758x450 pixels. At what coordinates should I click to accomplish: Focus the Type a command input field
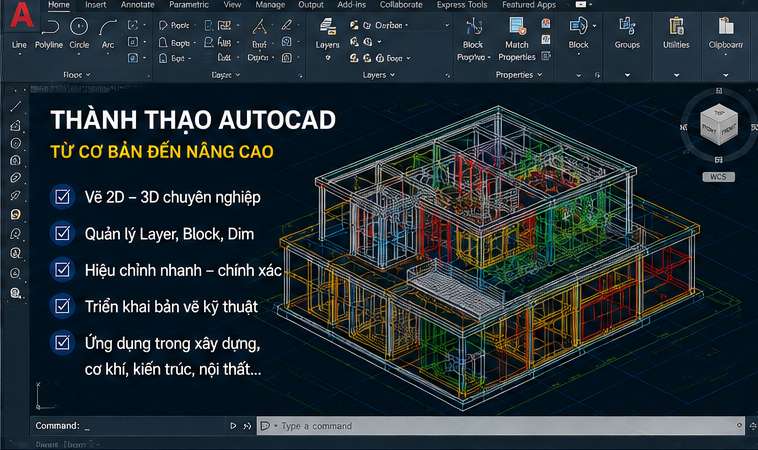click(x=500, y=426)
